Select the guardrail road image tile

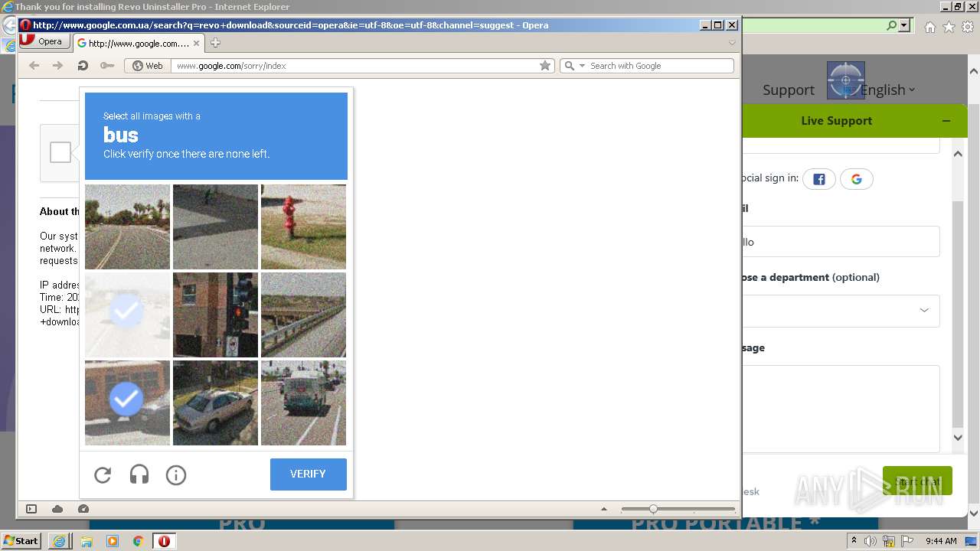pyautogui.click(x=303, y=315)
